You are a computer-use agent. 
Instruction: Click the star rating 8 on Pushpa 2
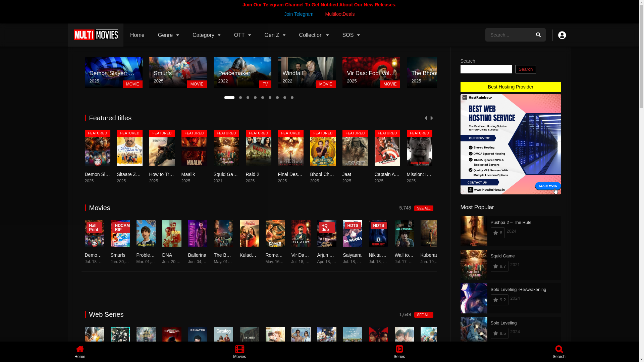pyautogui.click(x=497, y=233)
